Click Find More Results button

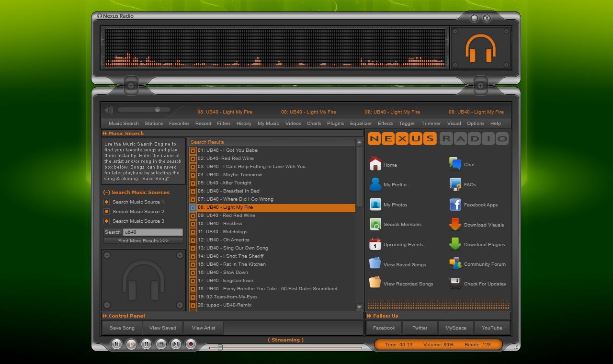(143, 240)
